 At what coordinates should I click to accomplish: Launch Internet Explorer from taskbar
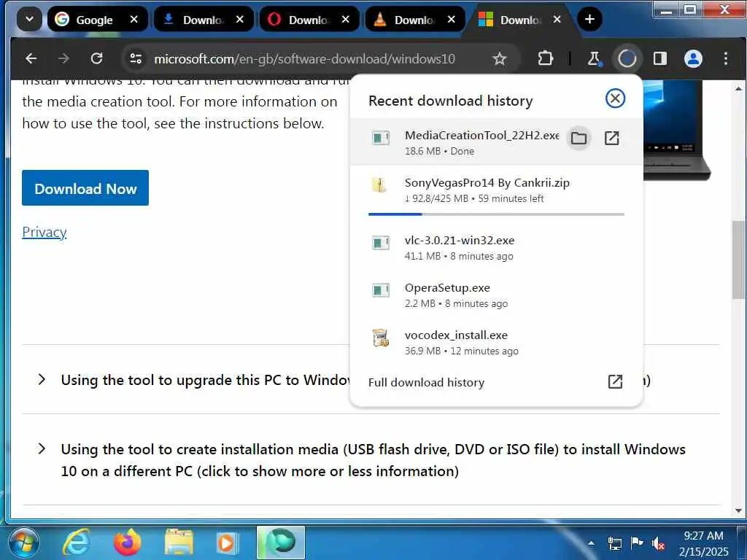click(x=77, y=542)
